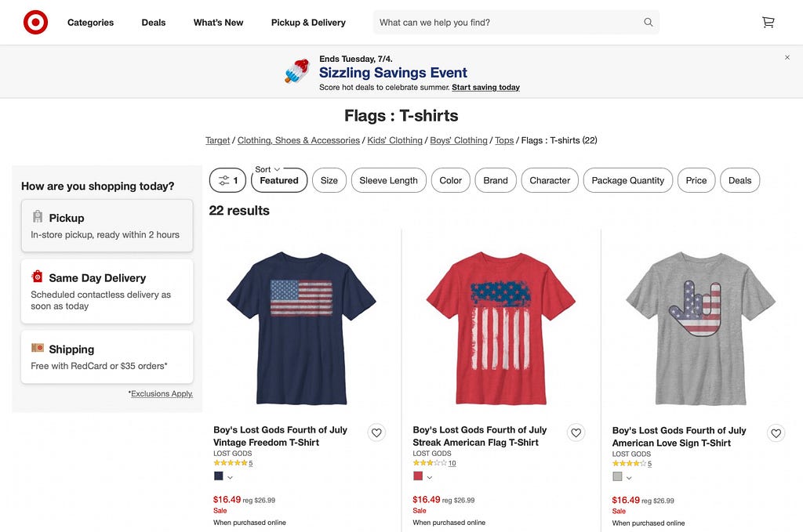803x532 pixels.
Task: Open the Deals menu item
Action: pos(154,23)
